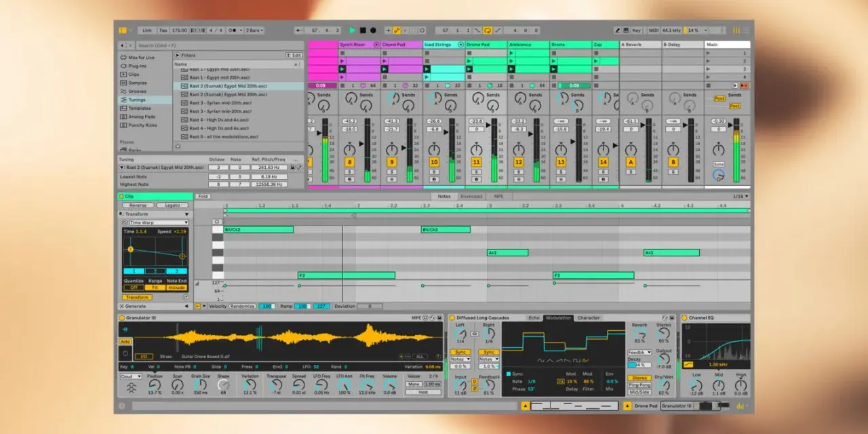Click the Tap tempo button
Viewport: 868px width, 434px height.
click(x=163, y=31)
